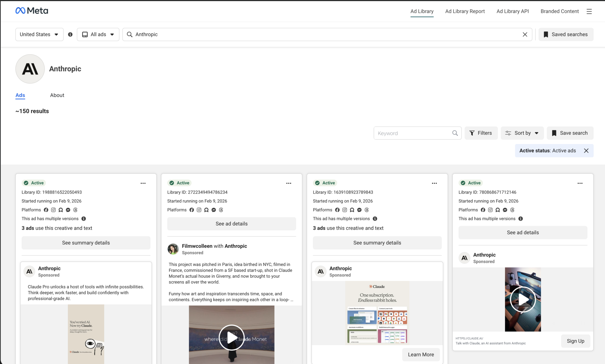This screenshot has width=605, height=364.
Task: Clear the Anthropic search text
Action: pos(525,34)
